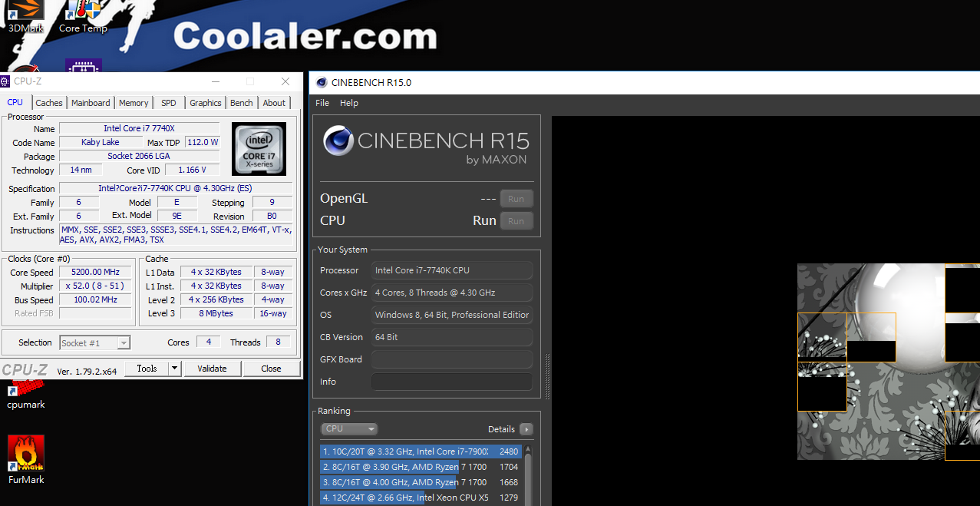Open the Bench tab in CPU-Z
The height and width of the screenshot is (506, 980).
tap(242, 103)
